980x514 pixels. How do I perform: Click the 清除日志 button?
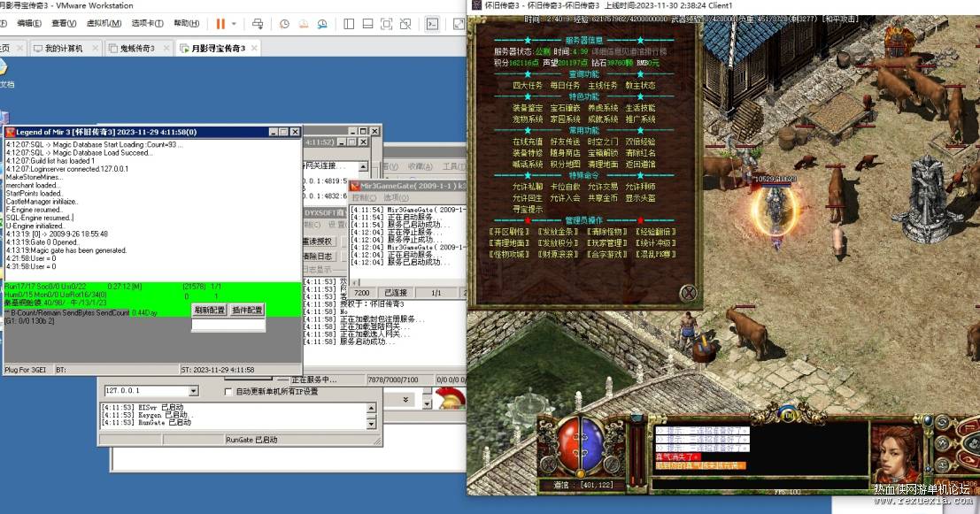pyautogui.click(x=318, y=256)
